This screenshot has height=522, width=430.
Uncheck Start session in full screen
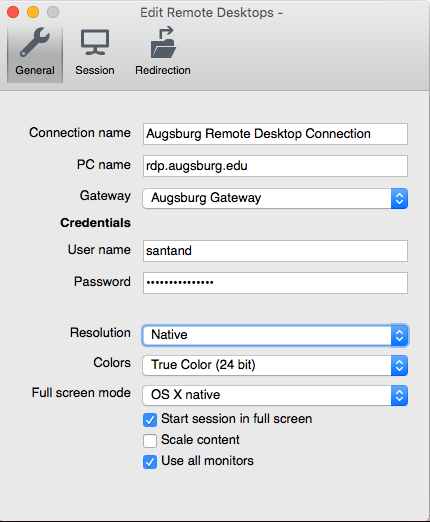[150, 420]
